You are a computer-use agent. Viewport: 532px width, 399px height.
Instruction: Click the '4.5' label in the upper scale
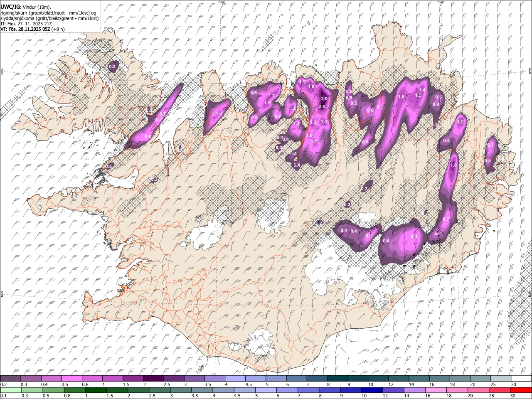[x=249, y=384]
